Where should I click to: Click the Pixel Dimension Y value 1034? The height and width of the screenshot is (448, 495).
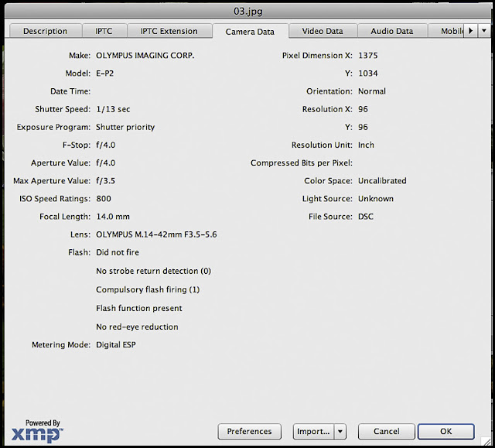[368, 74]
